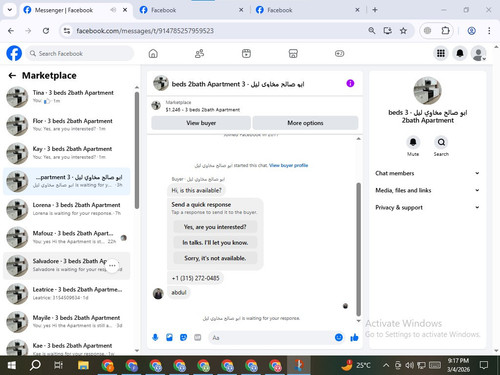Open the Kay conversation
The image size is (500, 375).
point(67,153)
